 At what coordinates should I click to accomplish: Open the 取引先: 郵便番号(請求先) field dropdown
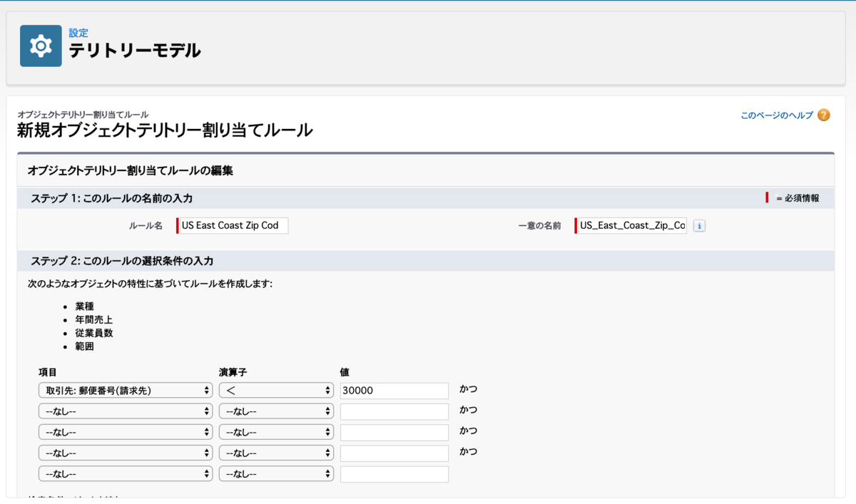[126, 390]
